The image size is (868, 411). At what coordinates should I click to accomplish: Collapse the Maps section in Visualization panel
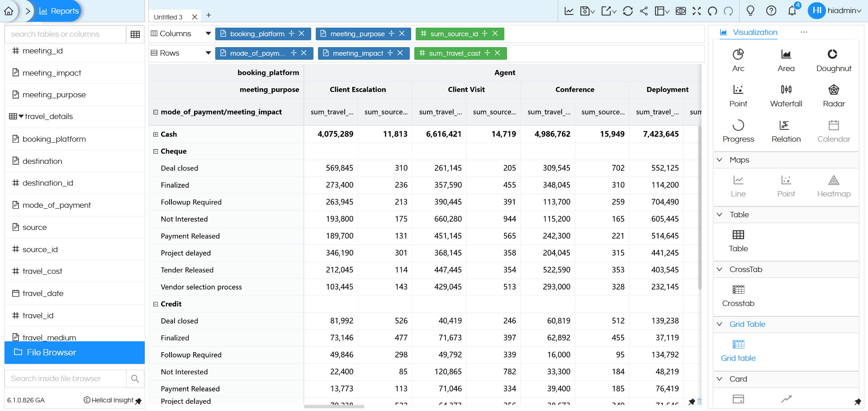720,160
